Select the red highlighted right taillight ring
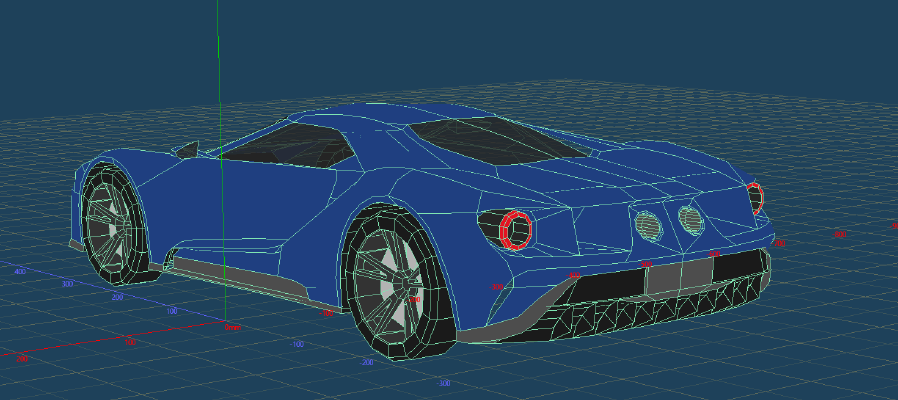 pyautogui.click(x=755, y=198)
